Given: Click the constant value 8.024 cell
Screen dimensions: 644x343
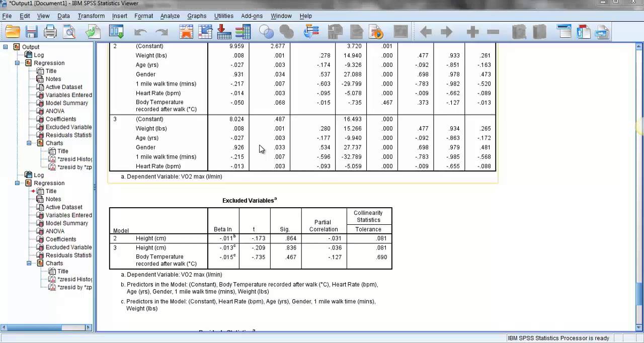Looking at the screenshot, I should point(236,119).
